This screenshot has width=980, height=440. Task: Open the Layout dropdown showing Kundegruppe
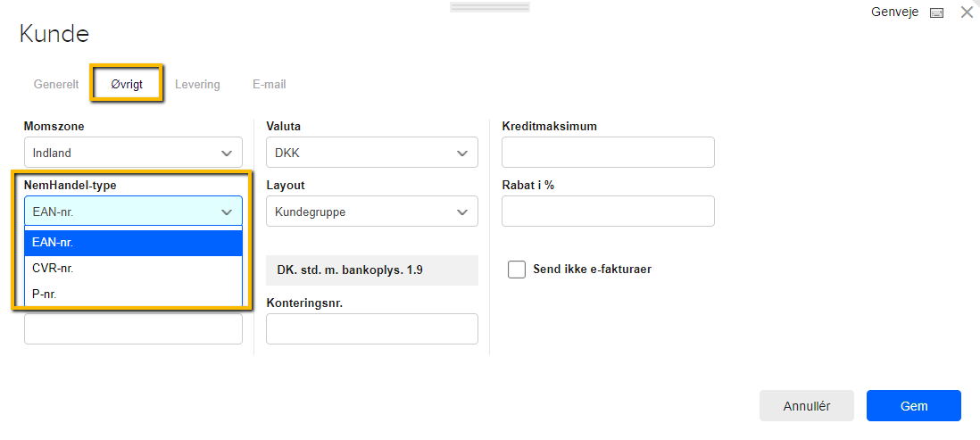[372, 212]
